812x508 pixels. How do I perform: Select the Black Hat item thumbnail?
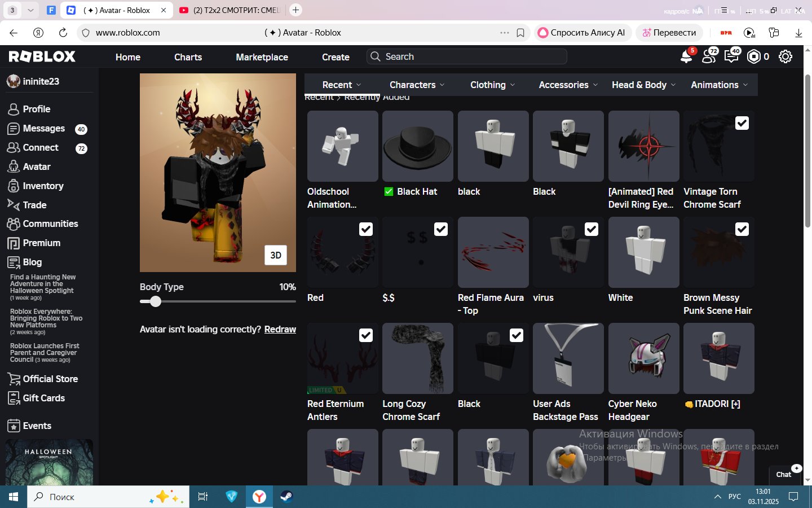(418, 146)
